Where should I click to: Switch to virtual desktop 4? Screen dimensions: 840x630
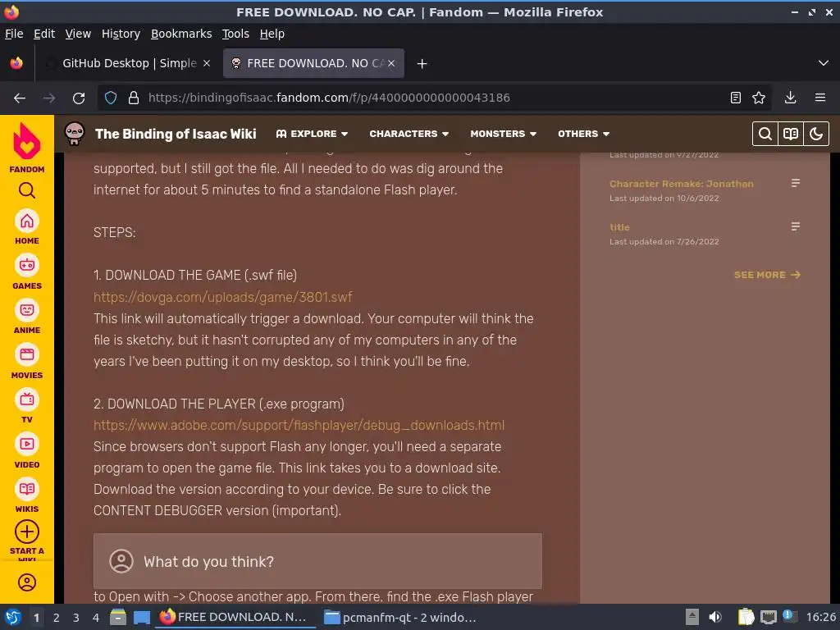[x=96, y=618]
